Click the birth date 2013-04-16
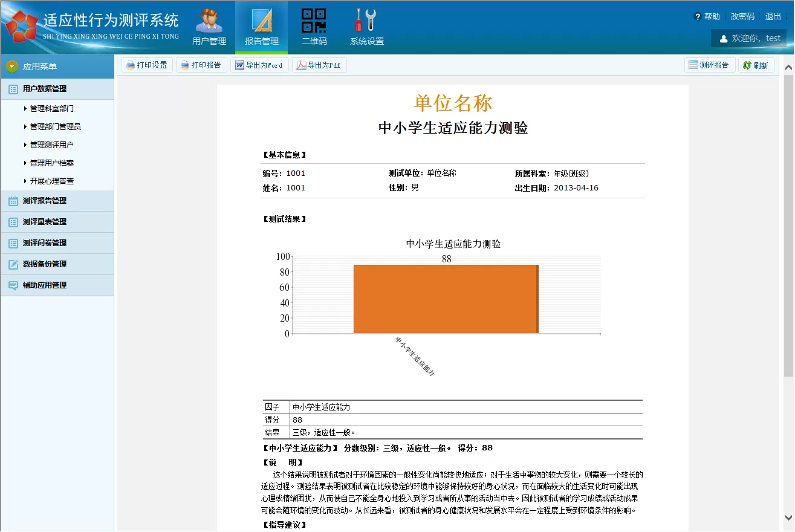The height and width of the screenshot is (532, 795). (576, 188)
